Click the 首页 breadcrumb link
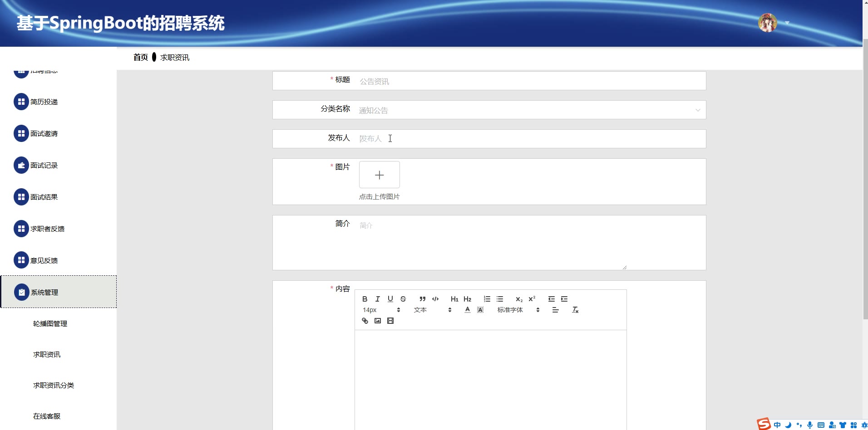Screen dimensions: 868x430 pyautogui.click(x=141, y=57)
